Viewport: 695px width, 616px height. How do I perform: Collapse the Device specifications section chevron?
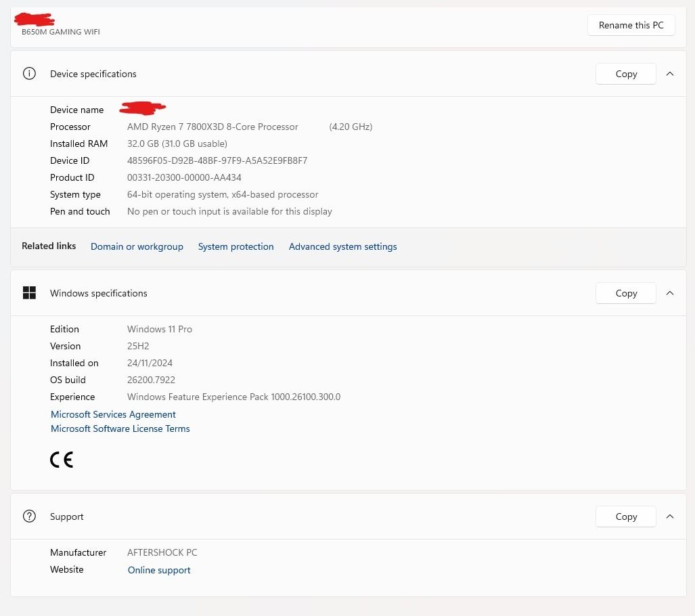[x=670, y=74]
